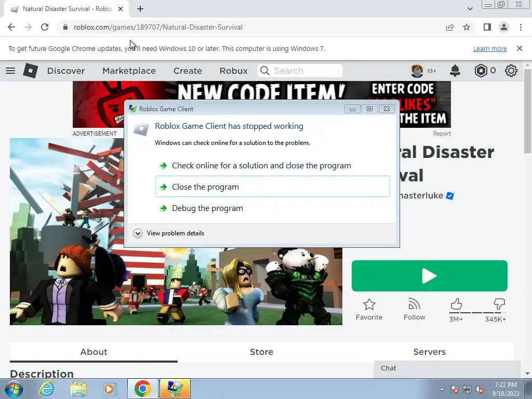Open the tab search dropdown arrow
Viewport: 532px width, 399px height.
pyautogui.click(x=470, y=9)
